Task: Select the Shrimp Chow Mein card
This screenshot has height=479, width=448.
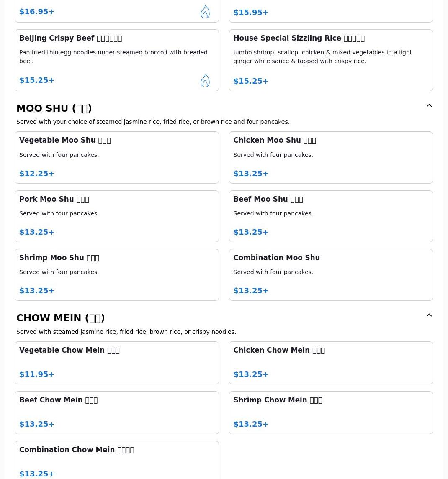Action: coord(330,412)
